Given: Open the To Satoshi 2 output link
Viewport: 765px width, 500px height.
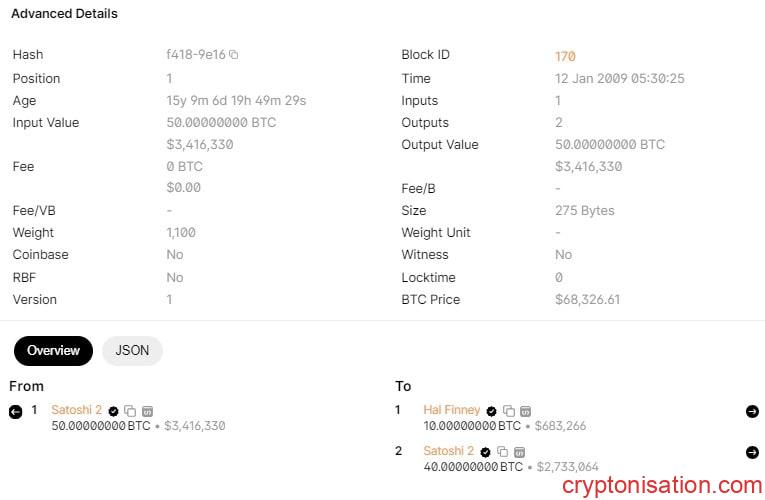Looking at the screenshot, I should click(448, 451).
